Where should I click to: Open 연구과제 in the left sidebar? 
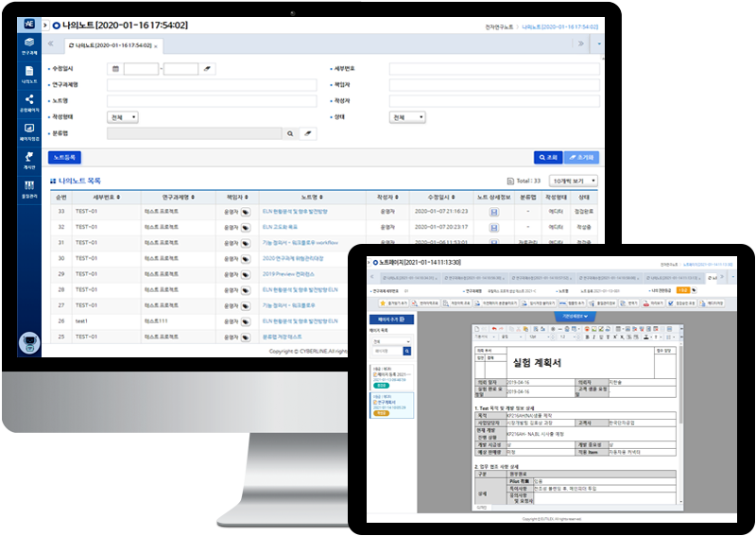(x=30, y=46)
